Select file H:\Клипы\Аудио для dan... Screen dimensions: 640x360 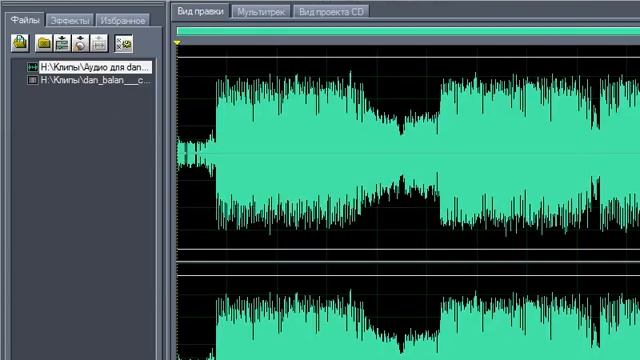pos(95,67)
